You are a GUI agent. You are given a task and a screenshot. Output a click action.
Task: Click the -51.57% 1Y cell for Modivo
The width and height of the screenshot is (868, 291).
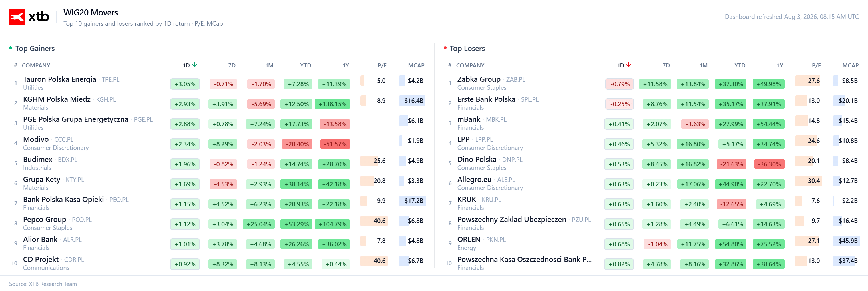[335, 144]
